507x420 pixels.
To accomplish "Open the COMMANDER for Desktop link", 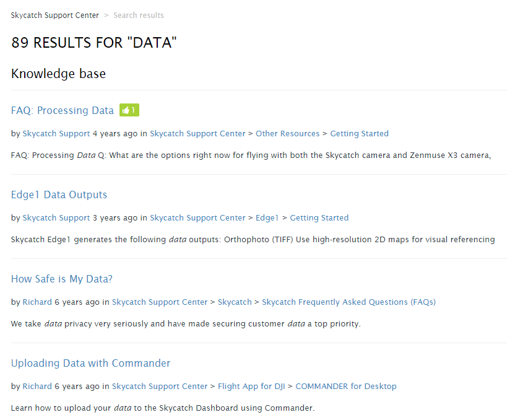I will (x=346, y=387).
